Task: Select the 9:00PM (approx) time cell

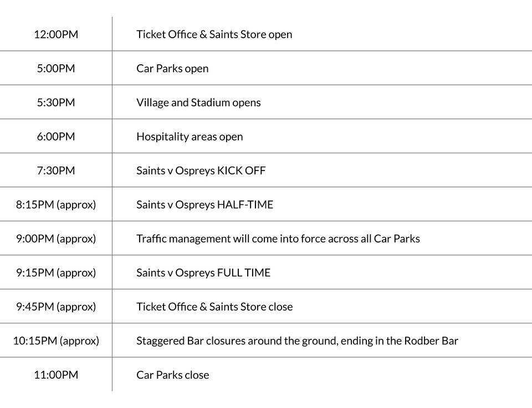Action: pos(56,239)
